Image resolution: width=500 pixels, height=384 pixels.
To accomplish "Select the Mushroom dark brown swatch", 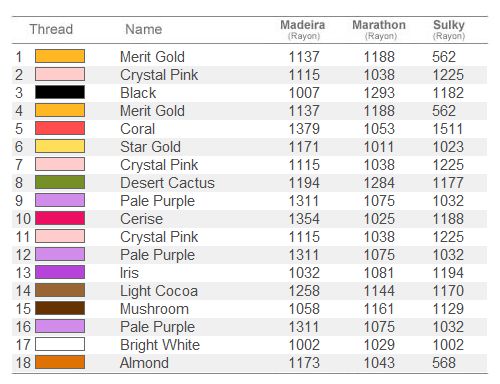I will point(60,308).
